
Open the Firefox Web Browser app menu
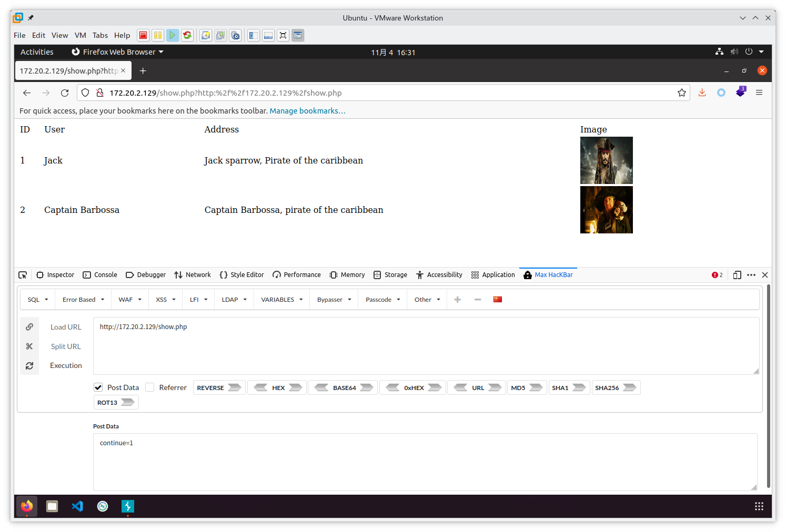pyautogui.click(x=118, y=52)
